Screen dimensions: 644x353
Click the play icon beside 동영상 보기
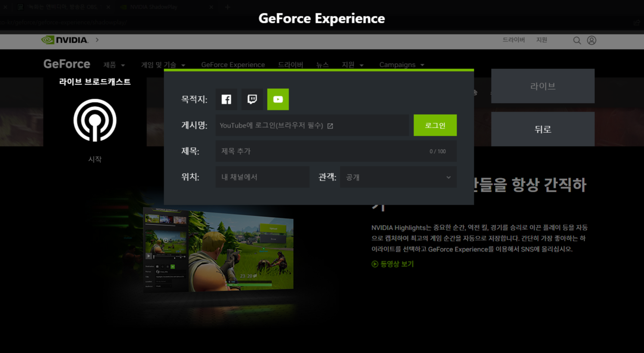click(x=375, y=264)
